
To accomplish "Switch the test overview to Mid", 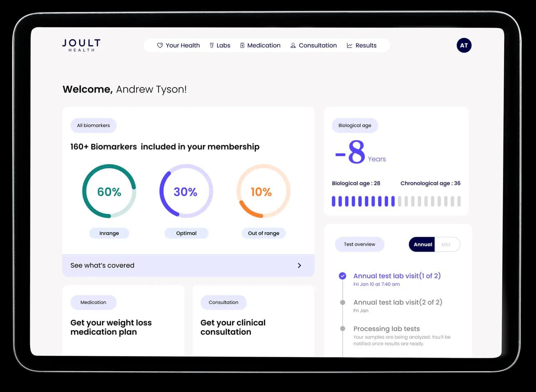I will click(x=446, y=244).
